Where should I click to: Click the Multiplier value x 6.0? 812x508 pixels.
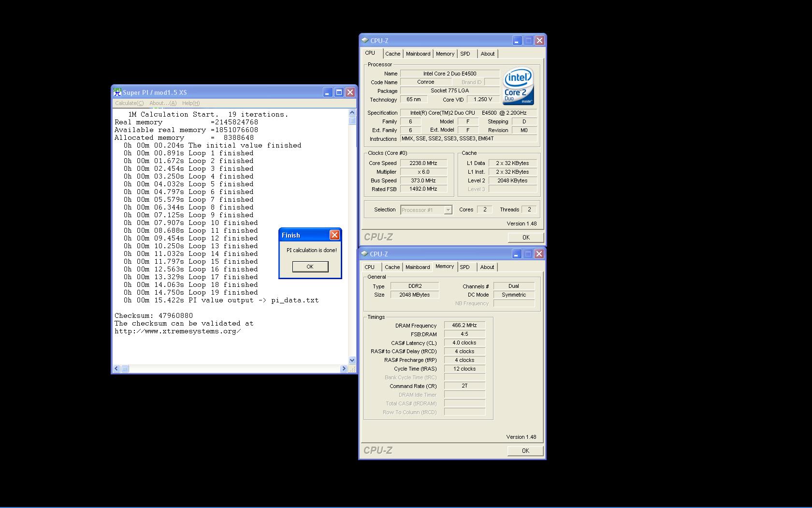[423, 172]
